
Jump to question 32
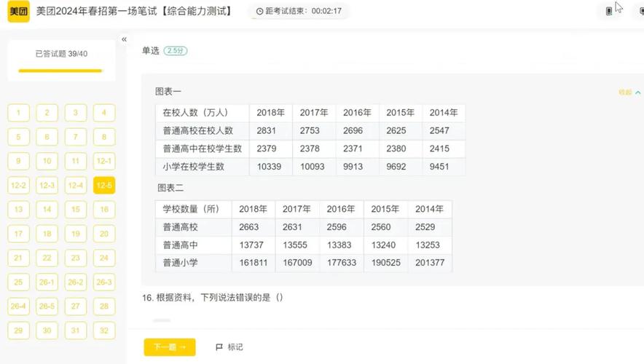click(x=104, y=331)
